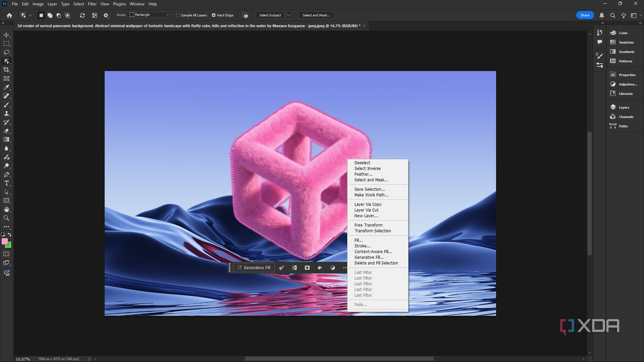Toggle Quick Mask mode in toolbar

[x=7, y=254]
